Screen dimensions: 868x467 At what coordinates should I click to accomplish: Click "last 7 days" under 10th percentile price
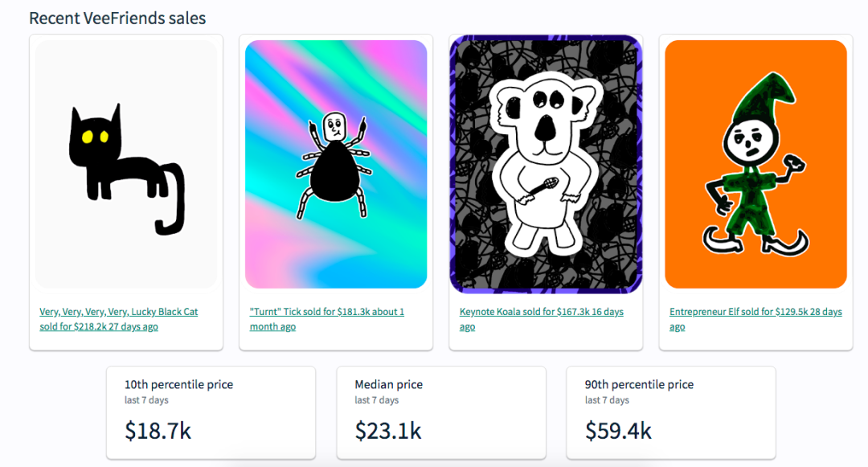click(146, 400)
